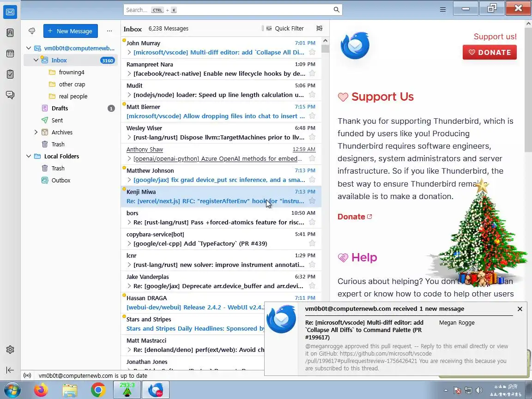Star the Matt Bierner message
Screen dimensions: 532x399
[312, 116]
